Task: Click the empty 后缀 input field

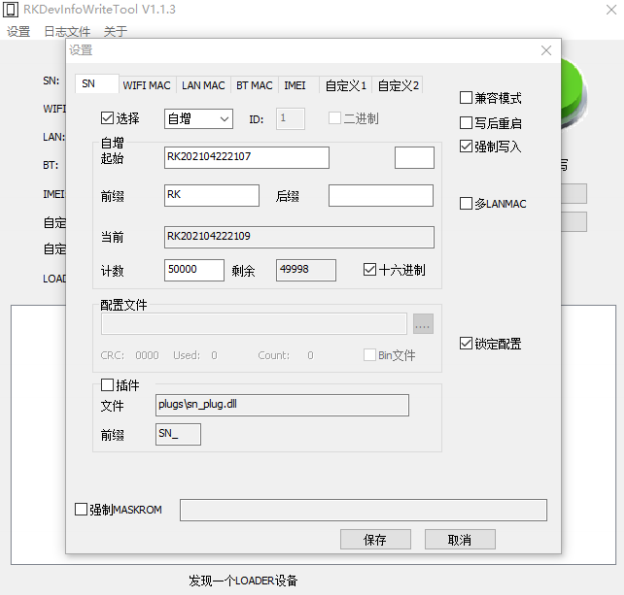Action: click(x=381, y=195)
